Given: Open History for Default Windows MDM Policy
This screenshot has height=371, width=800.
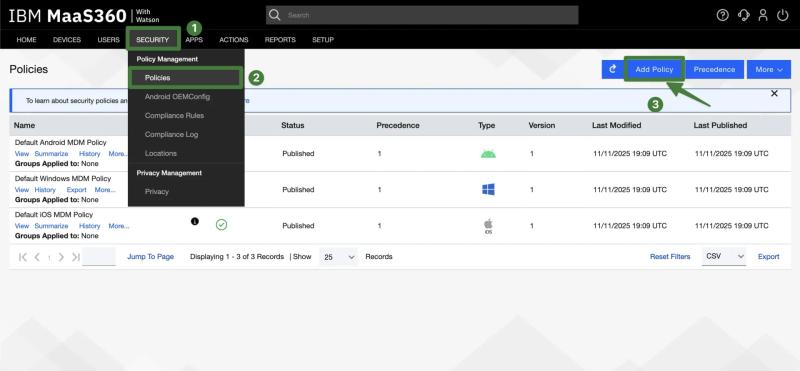Looking at the screenshot, I should (x=45, y=190).
